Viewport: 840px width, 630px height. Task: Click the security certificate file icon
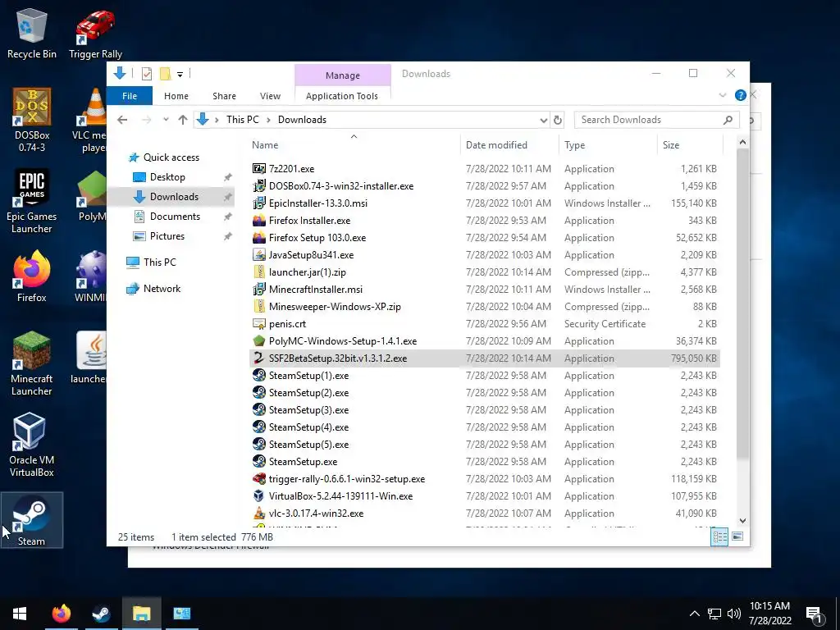click(x=258, y=323)
